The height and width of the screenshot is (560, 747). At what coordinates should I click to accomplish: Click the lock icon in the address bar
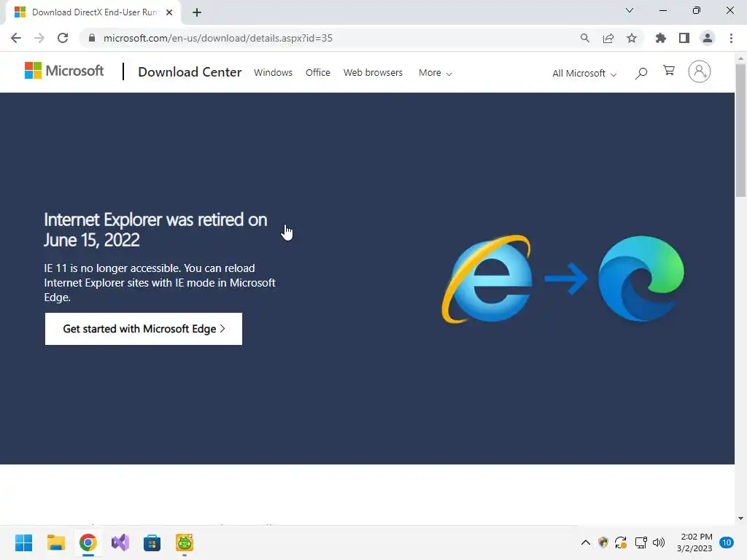(x=92, y=38)
